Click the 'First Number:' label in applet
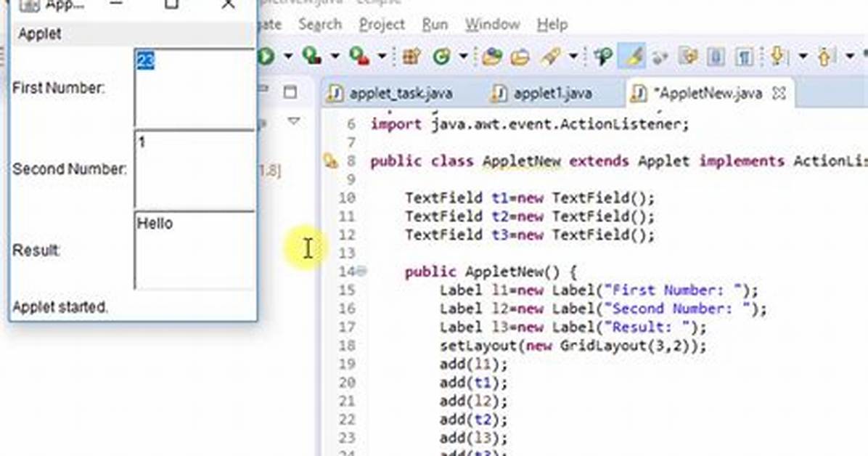The height and width of the screenshot is (456, 868). point(59,88)
